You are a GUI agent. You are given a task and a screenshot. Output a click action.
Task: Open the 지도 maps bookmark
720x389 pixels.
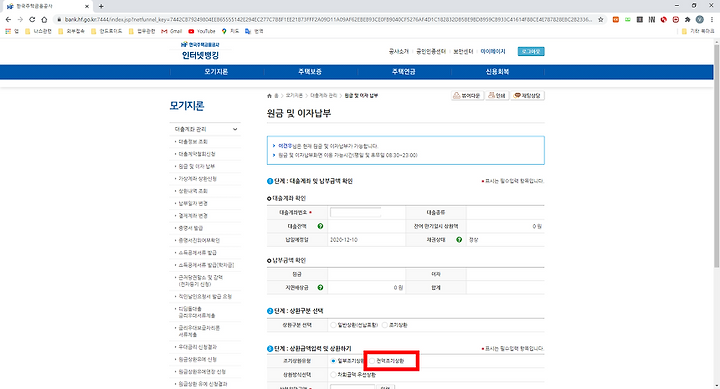231,31
